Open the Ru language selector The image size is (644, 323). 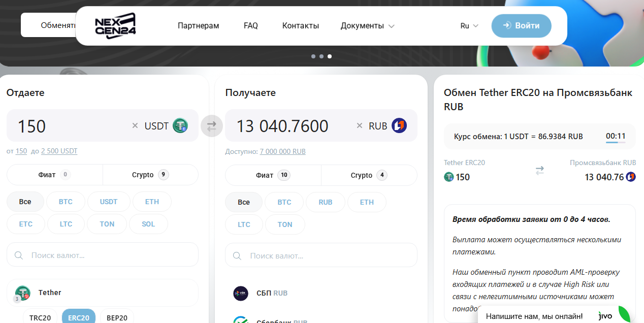(x=469, y=26)
